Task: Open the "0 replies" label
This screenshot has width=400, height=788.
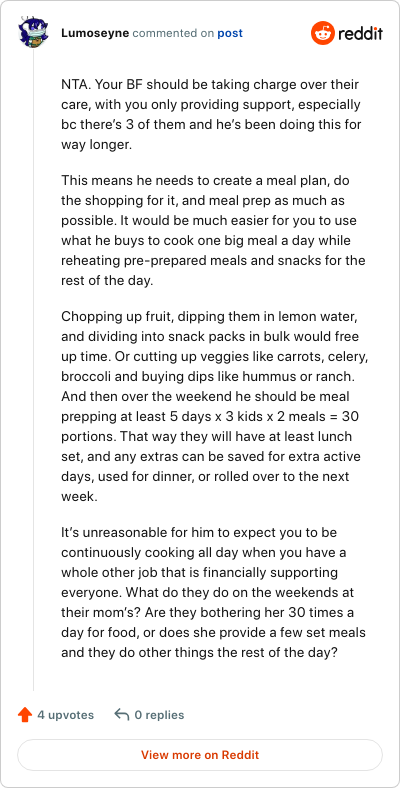Action: point(159,715)
